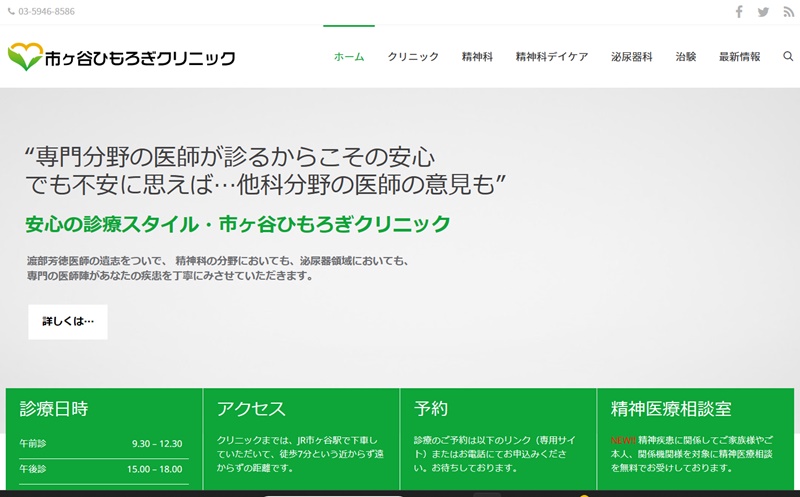800x497 pixels.
Task: Click the 診療日時 panel heading
Action: (54, 409)
